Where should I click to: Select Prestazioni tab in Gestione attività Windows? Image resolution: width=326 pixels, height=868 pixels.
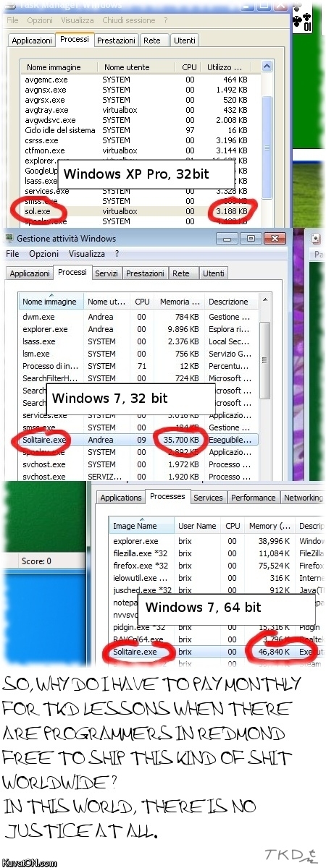[145, 273]
